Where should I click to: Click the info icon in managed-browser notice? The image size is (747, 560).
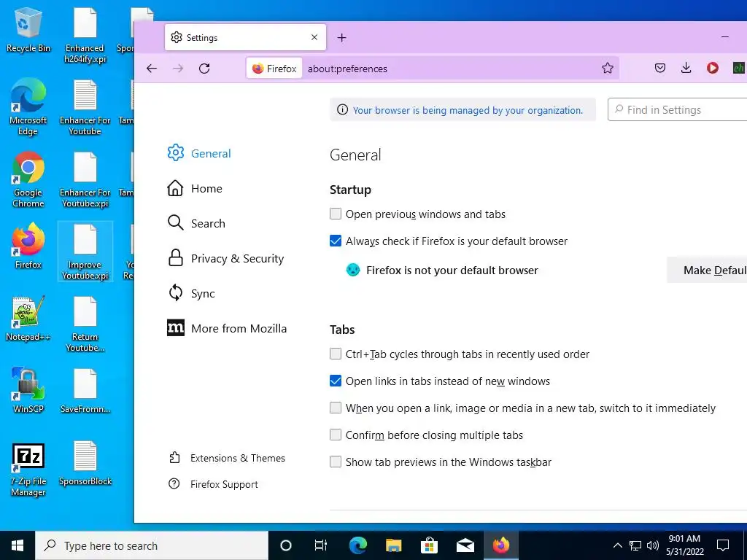click(342, 110)
